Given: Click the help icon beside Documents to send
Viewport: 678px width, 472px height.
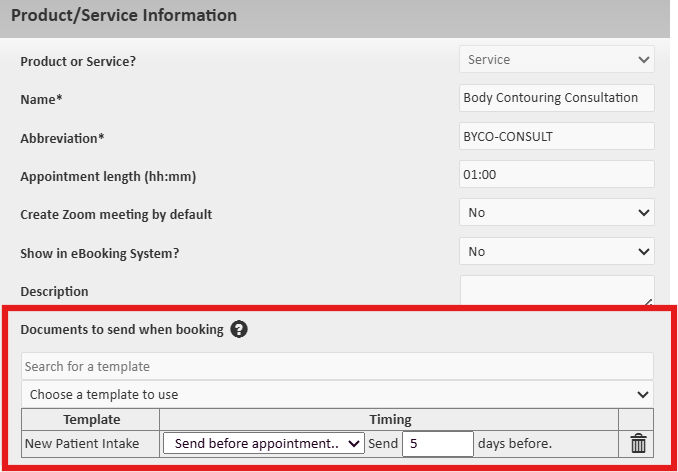Looking at the screenshot, I should click(x=239, y=329).
